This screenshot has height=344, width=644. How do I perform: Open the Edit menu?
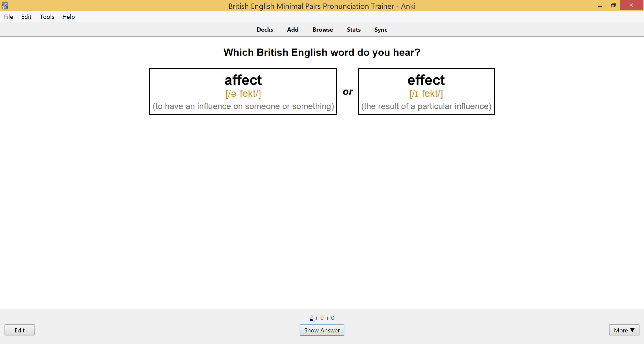tap(26, 17)
